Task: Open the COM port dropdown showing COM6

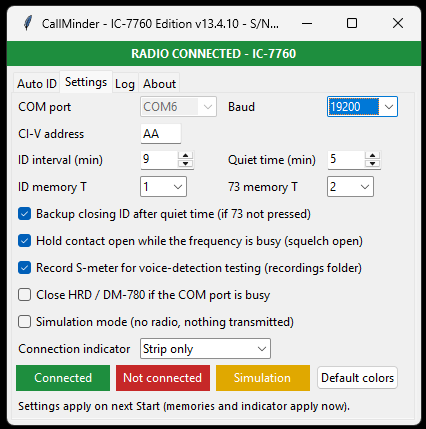Action: (x=178, y=107)
